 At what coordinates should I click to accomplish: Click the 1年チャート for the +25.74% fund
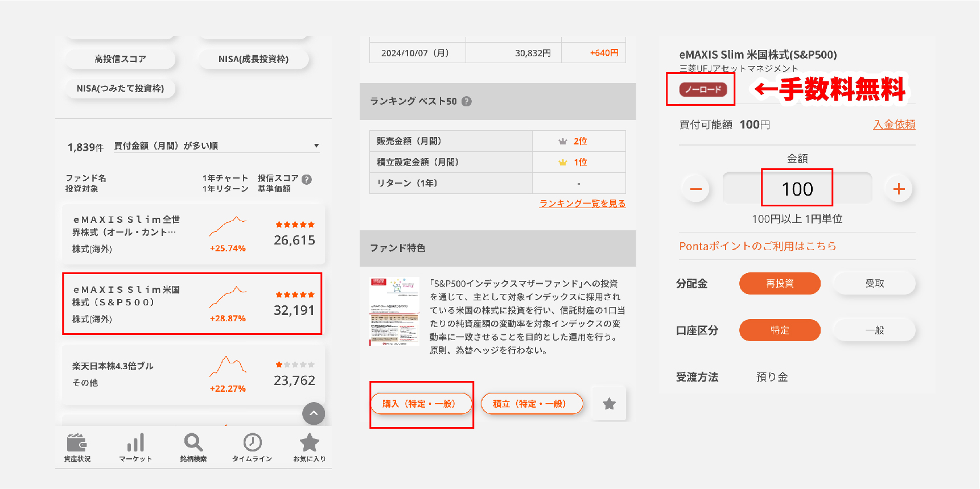(x=228, y=226)
